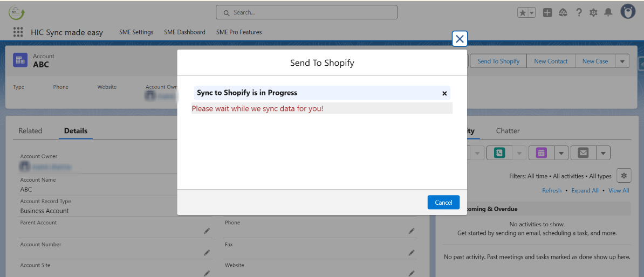Image resolution: width=644 pixels, height=277 pixels.
Task: Open the notifications bell
Action: coord(608,12)
